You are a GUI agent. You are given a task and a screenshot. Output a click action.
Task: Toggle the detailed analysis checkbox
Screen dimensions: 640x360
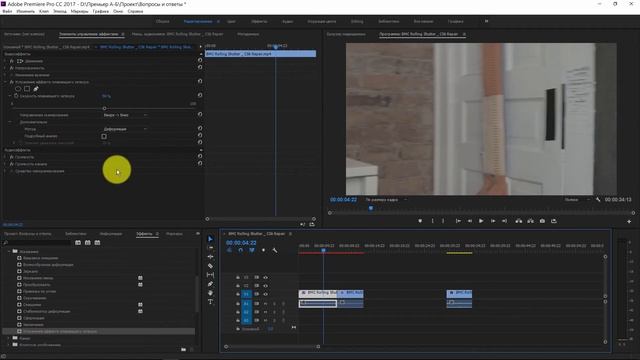(104, 136)
